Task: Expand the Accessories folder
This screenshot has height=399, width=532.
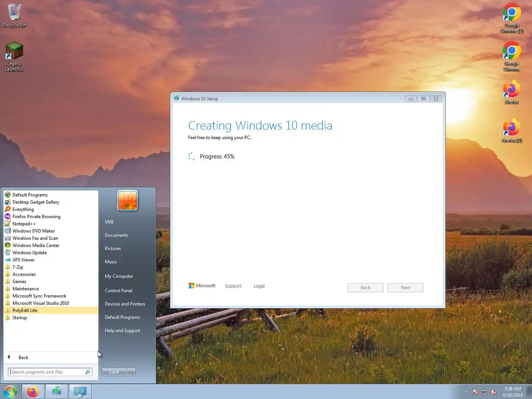Action: pos(51,274)
